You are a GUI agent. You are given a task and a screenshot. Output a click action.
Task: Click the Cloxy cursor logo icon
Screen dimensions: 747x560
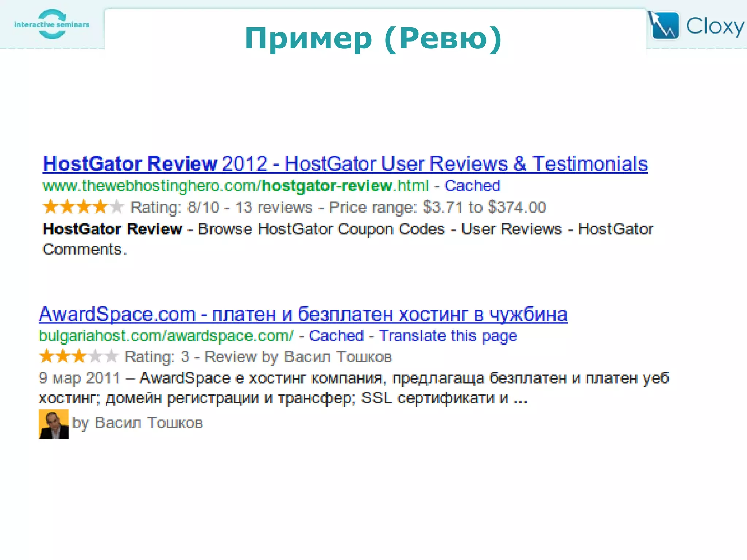pos(663,25)
